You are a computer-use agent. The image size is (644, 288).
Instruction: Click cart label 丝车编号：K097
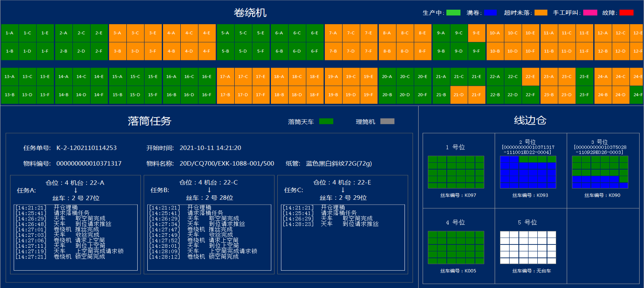tap(458, 195)
